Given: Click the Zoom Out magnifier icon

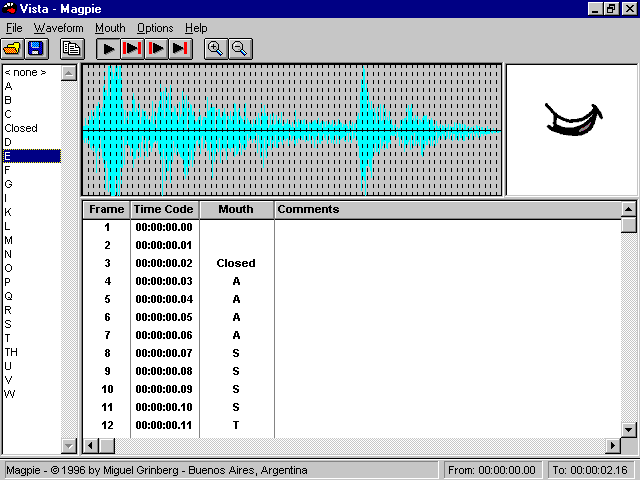Looking at the screenshot, I should pyautogui.click(x=239, y=48).
